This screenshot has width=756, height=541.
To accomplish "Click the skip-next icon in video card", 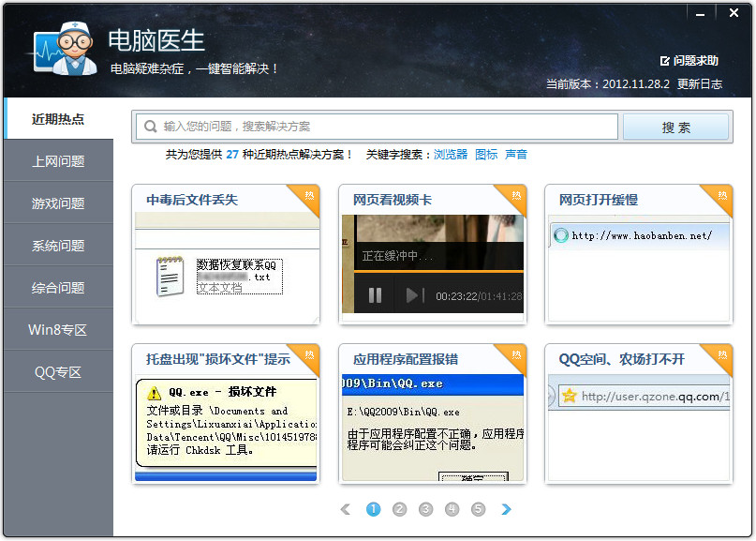I will tap(415, 294).
